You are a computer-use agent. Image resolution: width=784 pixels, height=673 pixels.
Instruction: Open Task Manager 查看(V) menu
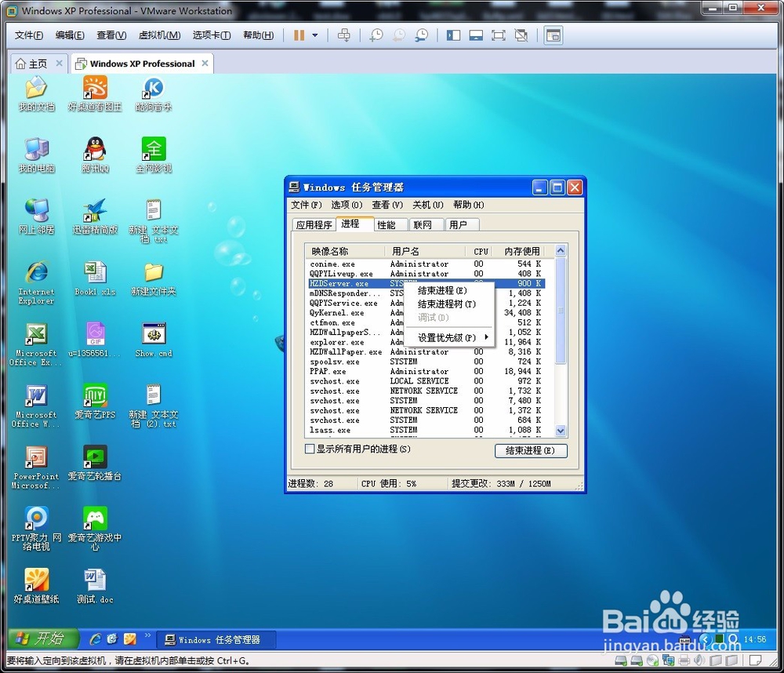387,206
